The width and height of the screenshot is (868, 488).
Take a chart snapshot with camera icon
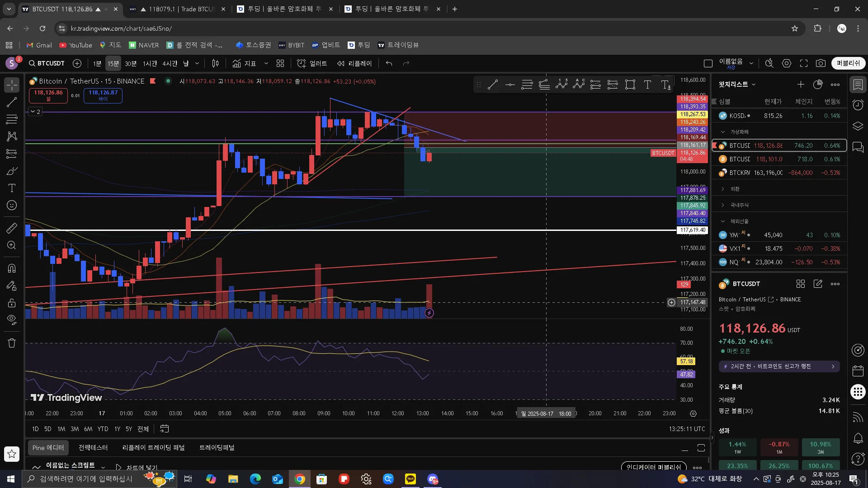pos(821,63)
